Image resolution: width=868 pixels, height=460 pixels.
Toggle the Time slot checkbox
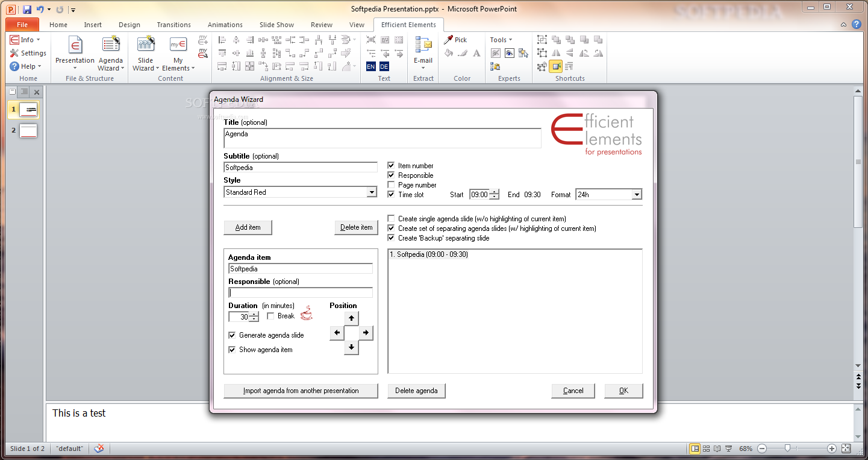[x=392, y=195]
